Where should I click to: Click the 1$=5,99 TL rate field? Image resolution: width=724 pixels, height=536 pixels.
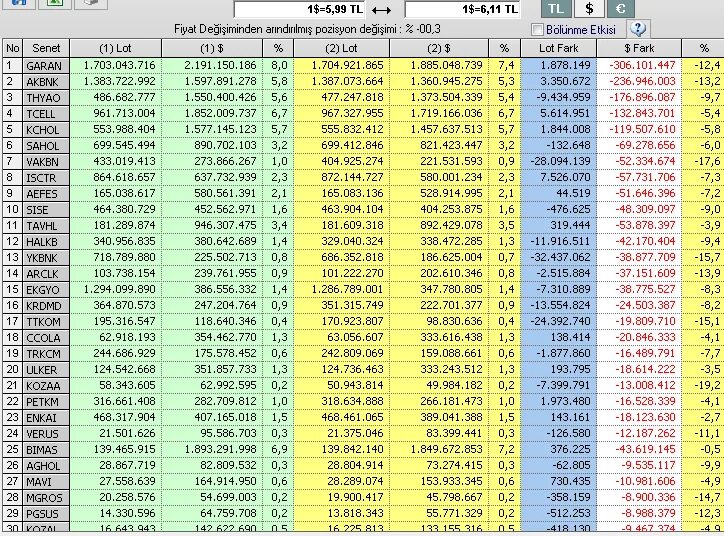(x=299, y=9)
